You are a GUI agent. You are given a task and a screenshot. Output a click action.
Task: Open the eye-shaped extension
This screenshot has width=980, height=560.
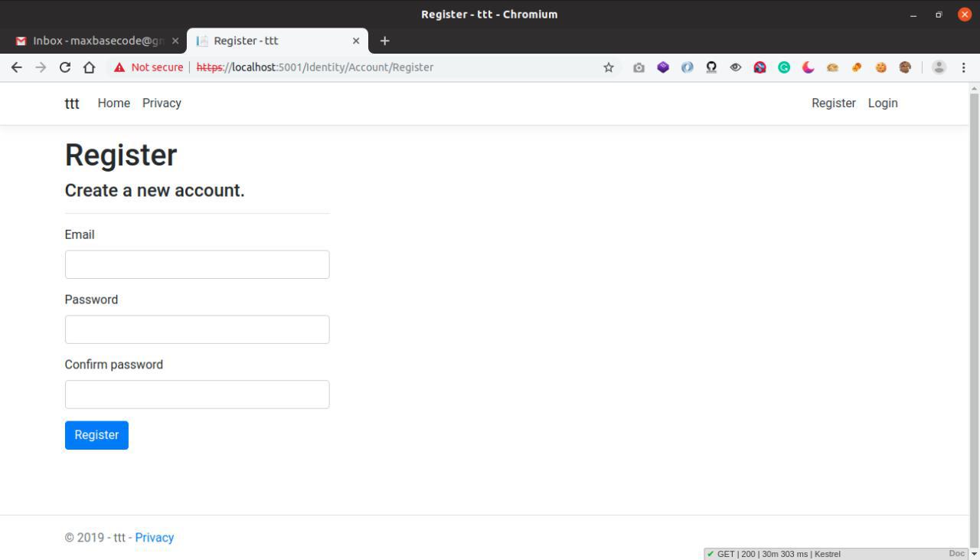pos(736,67)
